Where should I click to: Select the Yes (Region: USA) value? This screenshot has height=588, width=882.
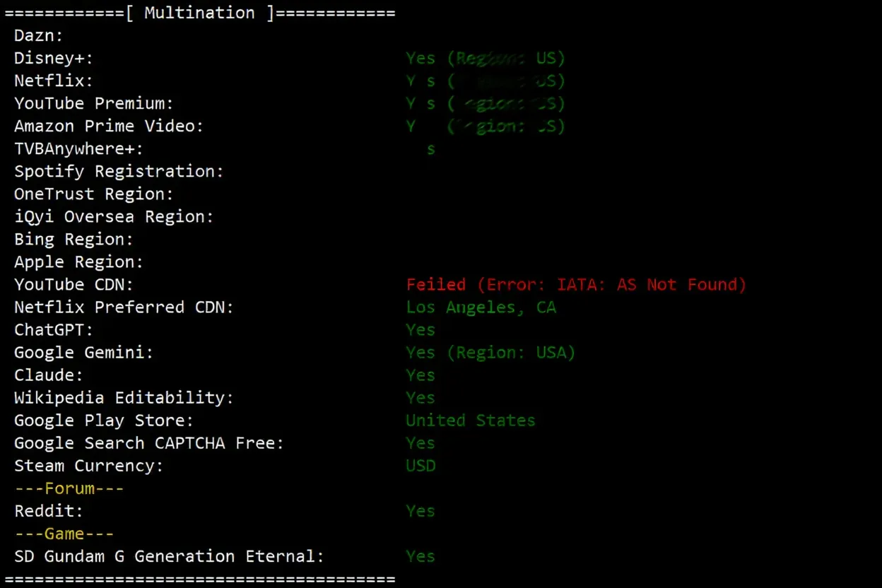coord(490,352)
